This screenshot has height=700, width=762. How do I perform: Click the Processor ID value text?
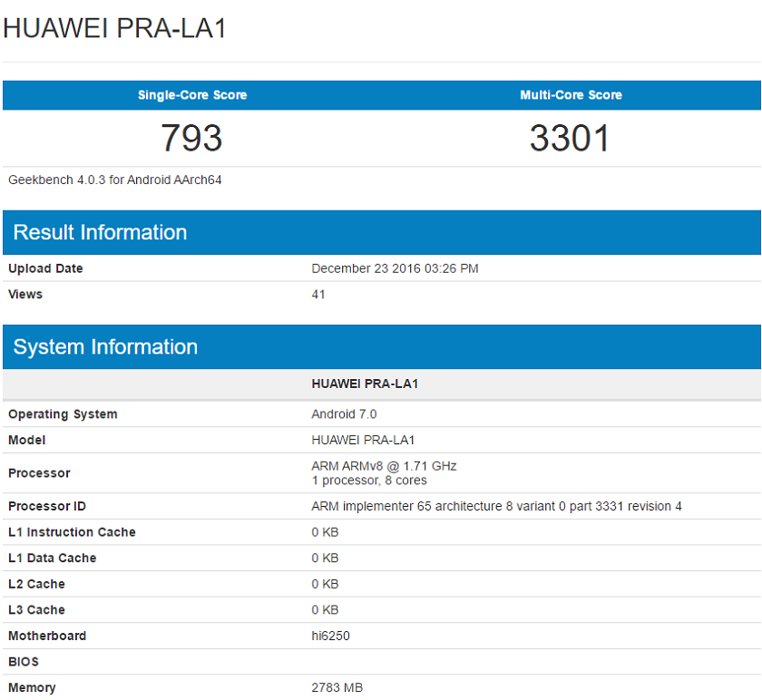tap(497, 506)
